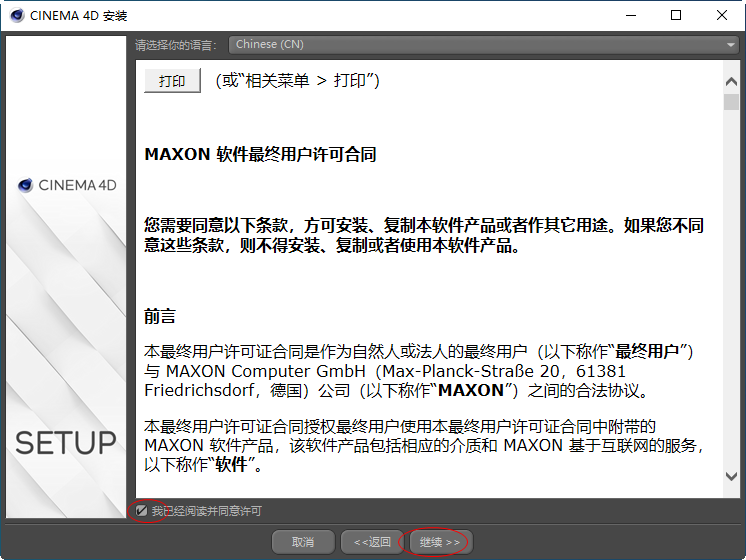The image size is (746, 560).
Task: Proceed with the 继续 >> button
Action: [x=439, y=542]
